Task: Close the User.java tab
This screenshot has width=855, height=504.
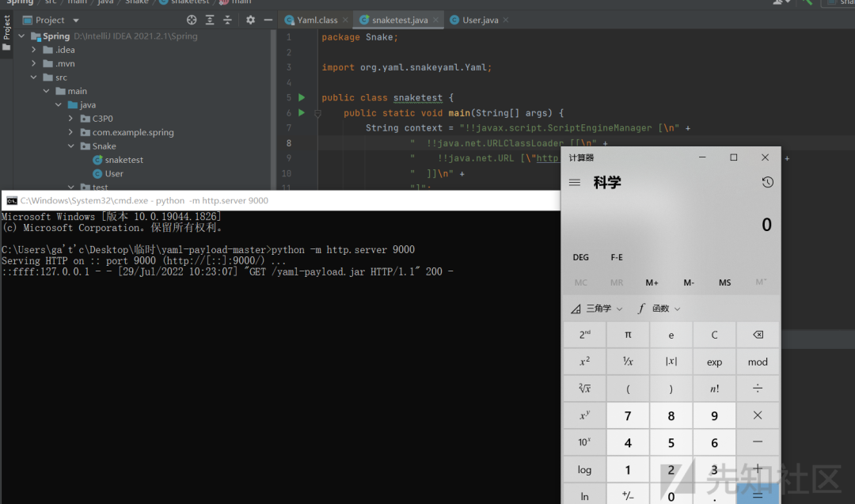Action: 506,20
